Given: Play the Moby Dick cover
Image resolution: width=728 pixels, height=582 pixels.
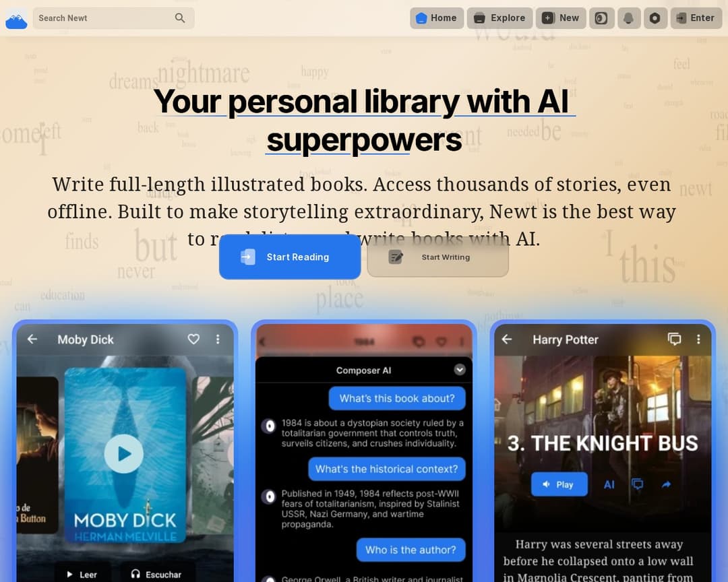Looking at the screenshot, I should 123,453.
